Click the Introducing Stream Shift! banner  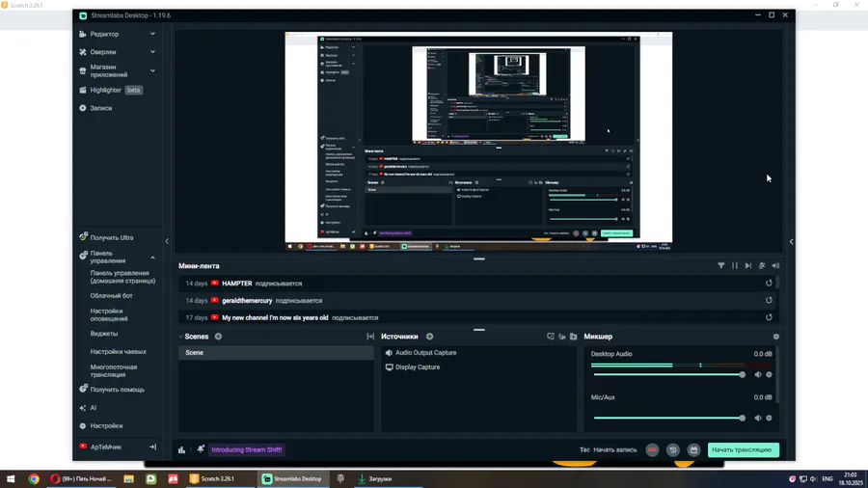(x=247, y=449)
